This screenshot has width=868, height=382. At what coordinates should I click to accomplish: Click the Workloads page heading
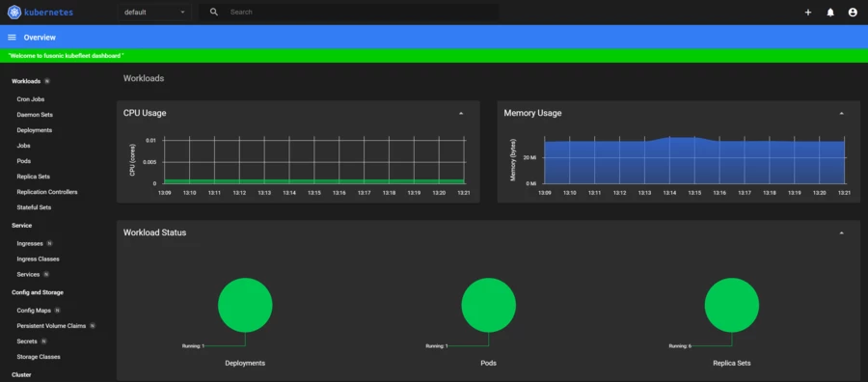pos(144,78)
